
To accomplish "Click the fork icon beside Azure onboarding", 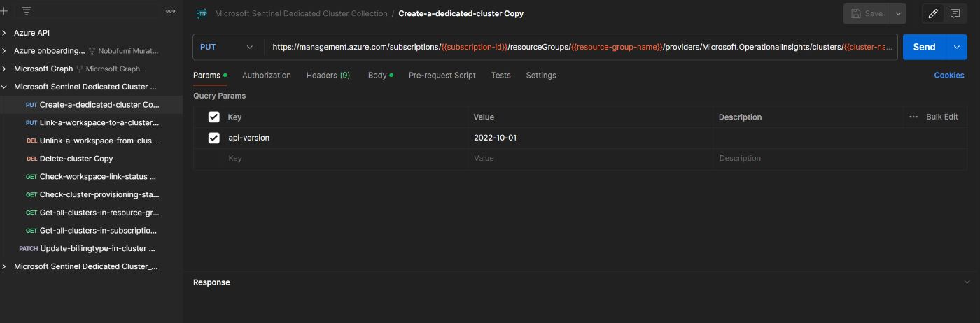I will (x=92, y=51).
